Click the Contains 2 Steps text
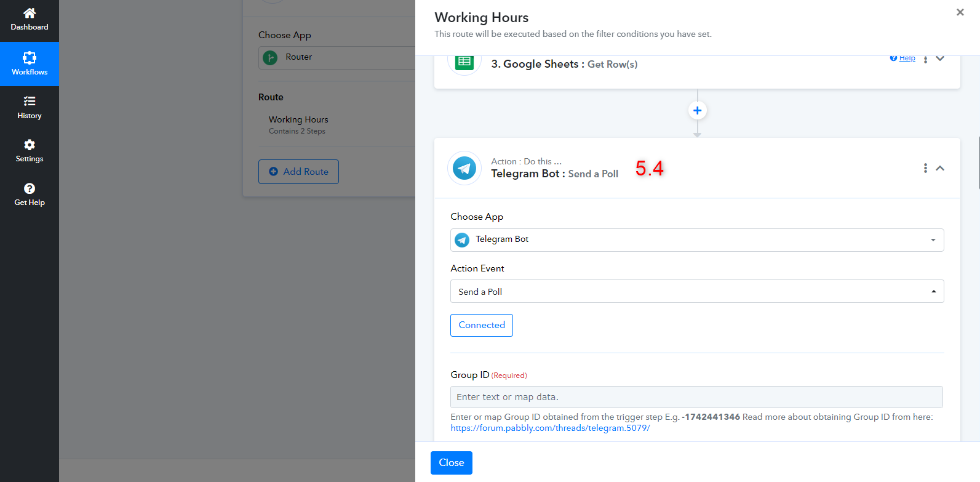This screenshot has width=980, height=482. tap(297, 131)
